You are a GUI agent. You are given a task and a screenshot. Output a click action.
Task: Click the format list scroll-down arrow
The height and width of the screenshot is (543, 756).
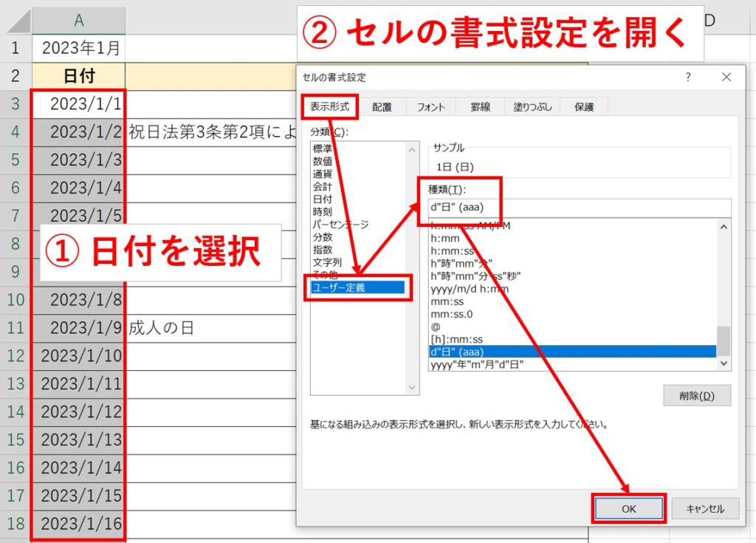click(724, 362)
